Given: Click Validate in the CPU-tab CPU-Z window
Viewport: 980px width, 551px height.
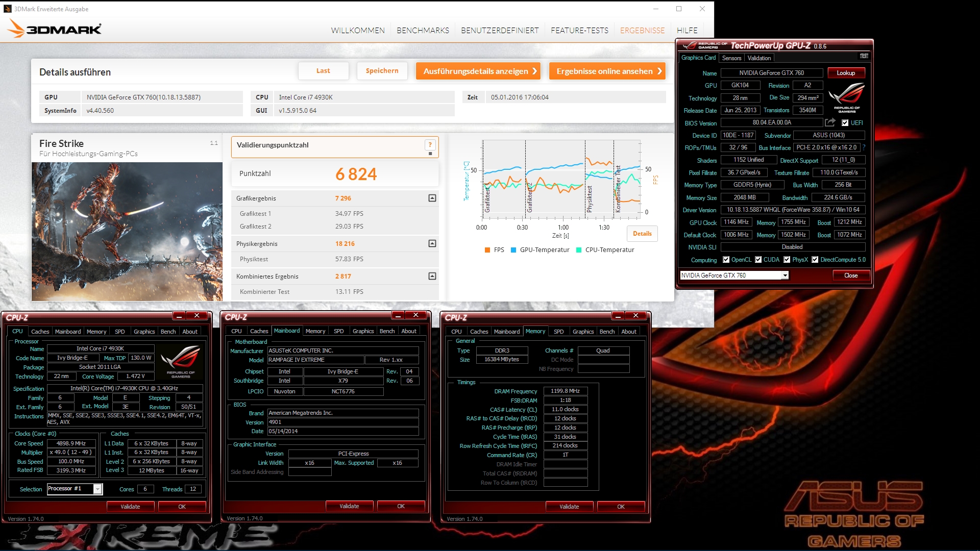Looking at the screenshot, I should [x=130, y=507].
